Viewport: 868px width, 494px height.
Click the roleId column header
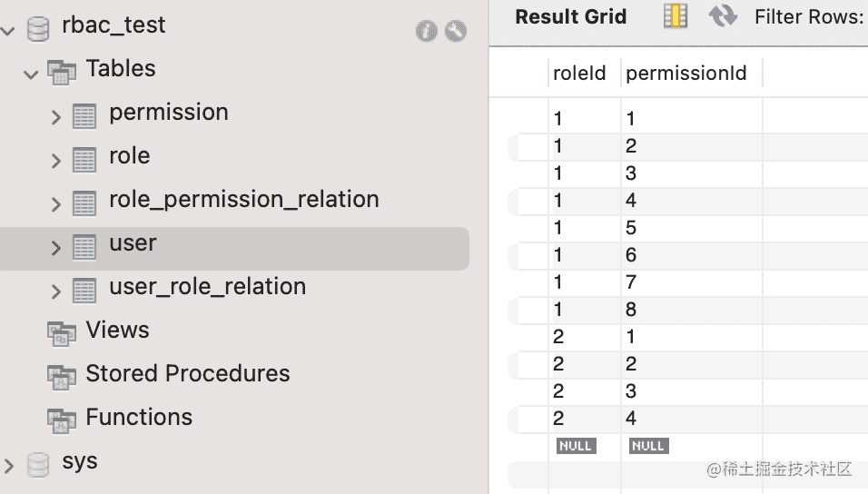coord(579,74)
